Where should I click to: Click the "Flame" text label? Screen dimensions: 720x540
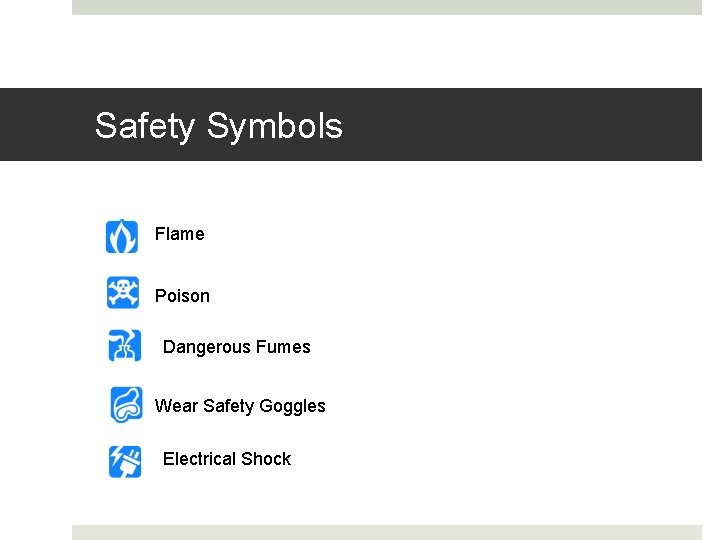tap(180, 234)
